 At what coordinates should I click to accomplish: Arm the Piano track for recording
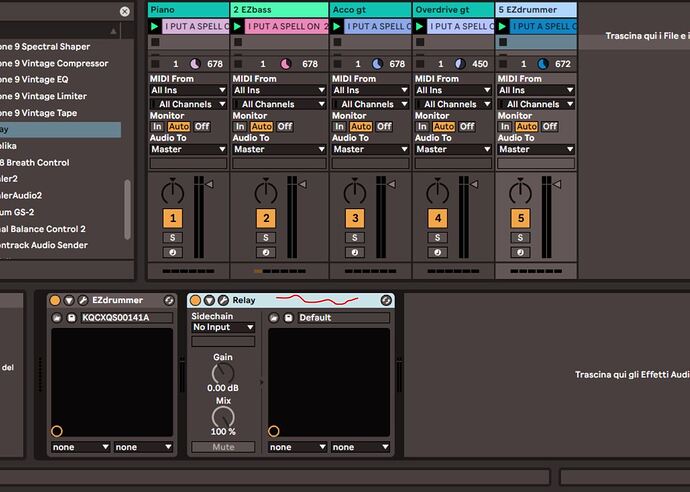pyautogui.click(x=172, y=253)
